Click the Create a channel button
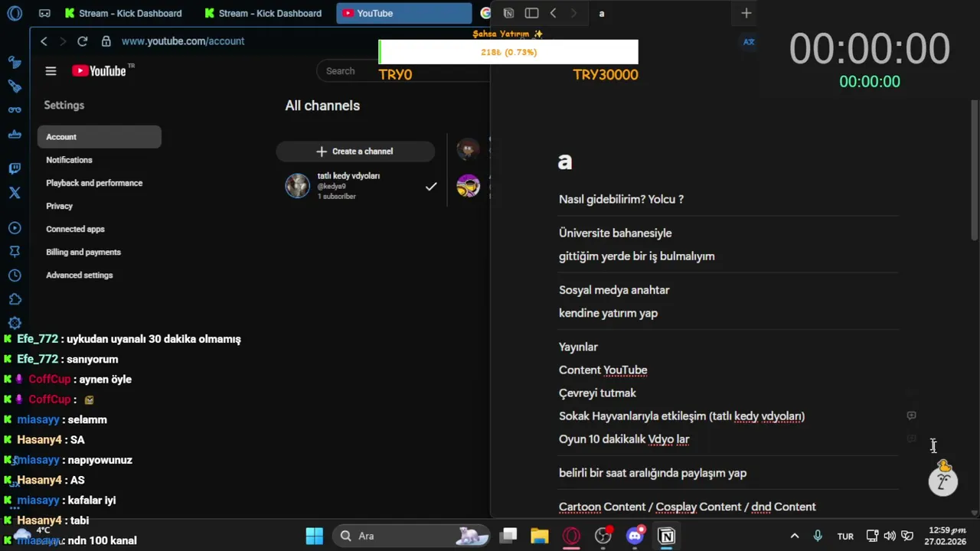This screenshot has width=980, height=551. (x=355, y=152)
